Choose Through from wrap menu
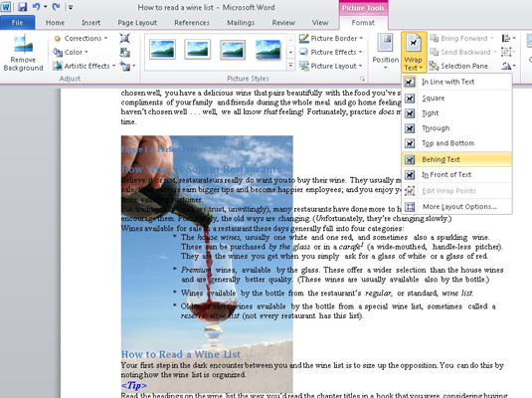The height and width of the screenshot is (398, 532). 456,128
